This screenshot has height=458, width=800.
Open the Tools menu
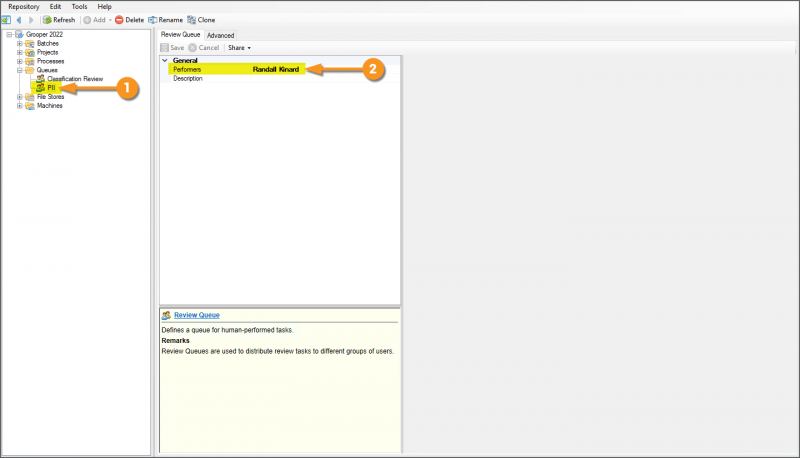click(79, 7)
